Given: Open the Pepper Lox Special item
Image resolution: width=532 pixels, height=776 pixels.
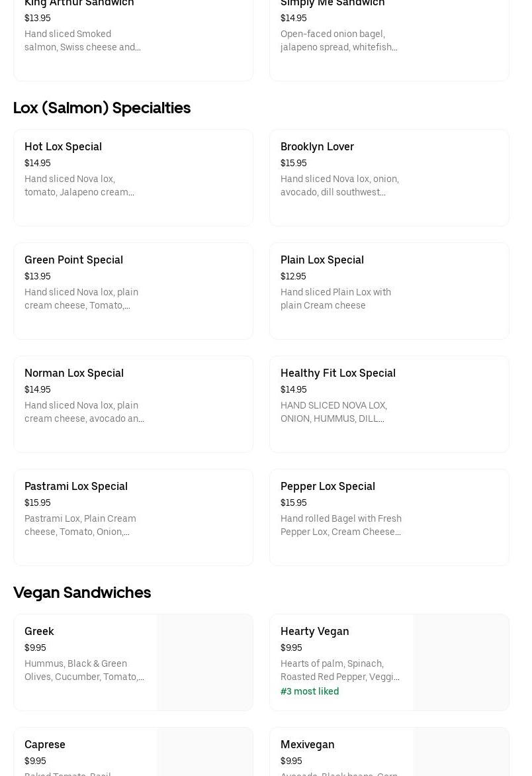Looking at the screenshot, I should (389, 517).
